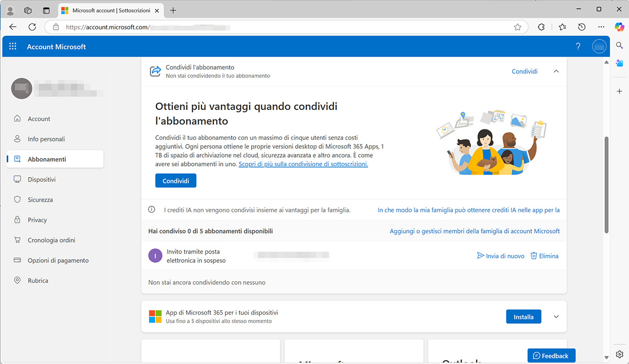Open the browser three-dot menu
This screenshot has height=364, width=629.
click(601, 27)
